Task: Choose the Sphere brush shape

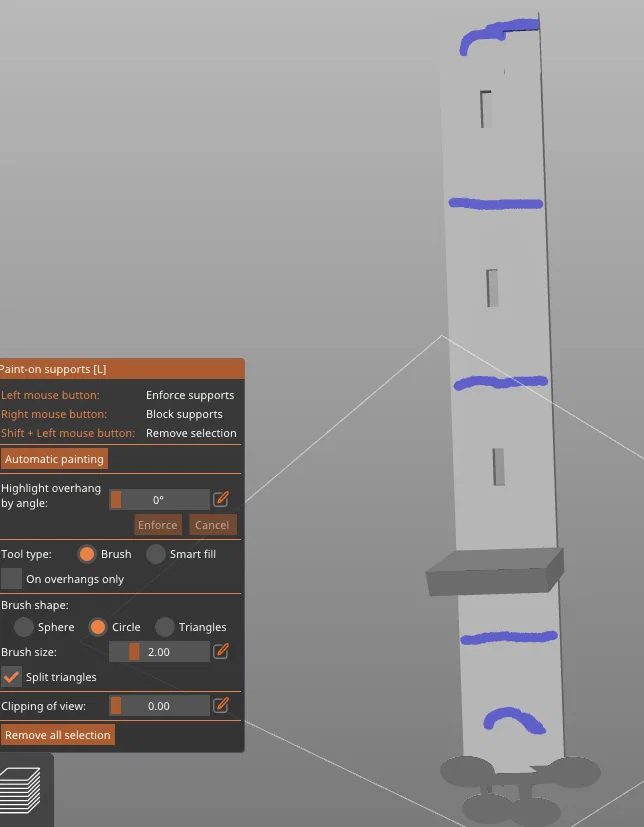Action: (24, 627)
